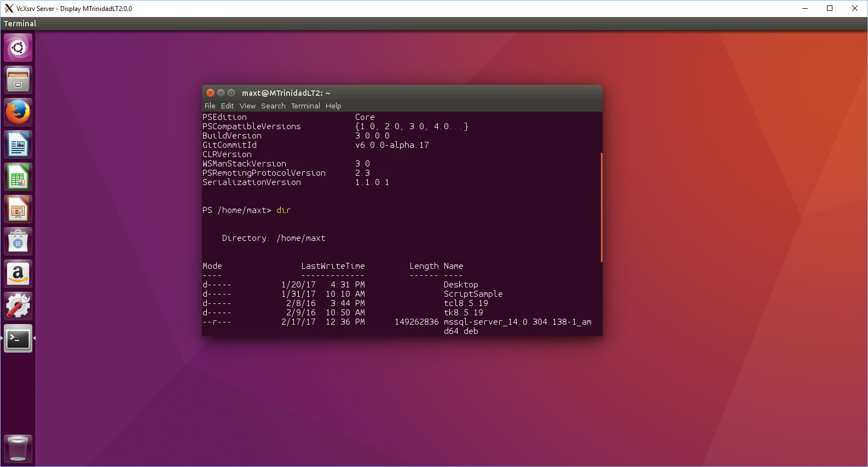Click the 'Core' PSEdition value
The width and height of the screenshot is (868, 467).
click(365, 117)
